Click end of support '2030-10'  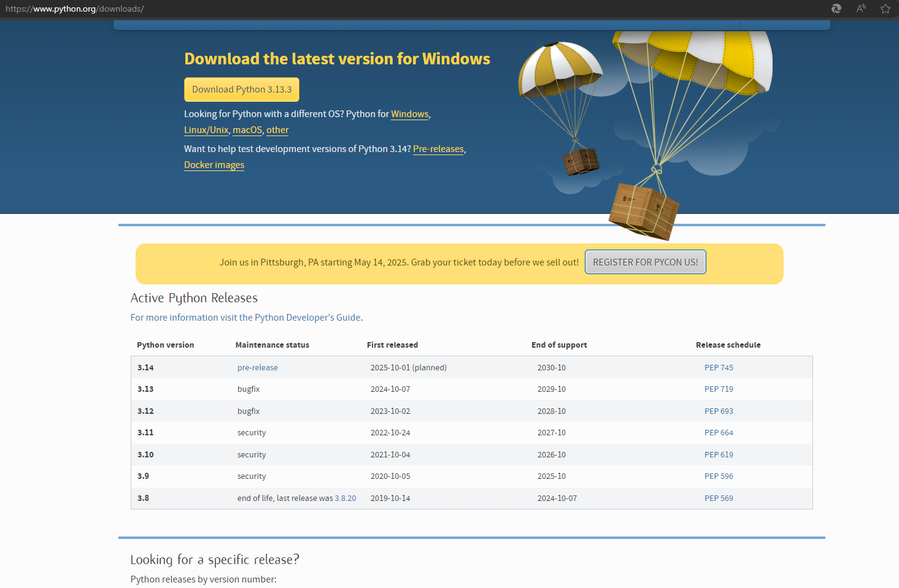552,368
